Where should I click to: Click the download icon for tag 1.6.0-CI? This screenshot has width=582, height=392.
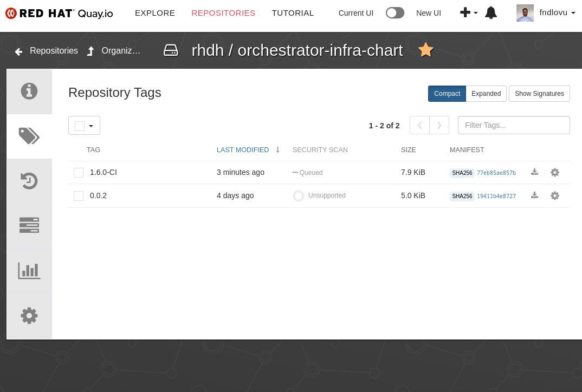534,172
